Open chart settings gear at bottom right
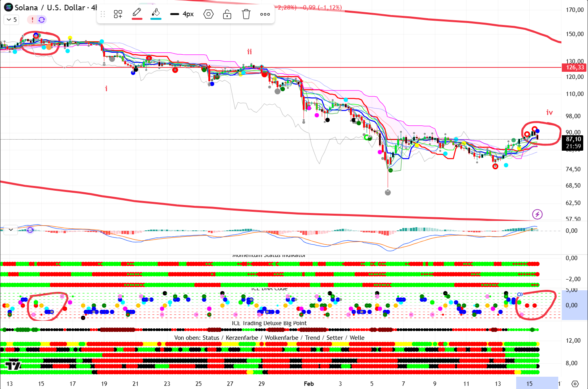Viewport: 588px width, 389px height. click(x=575, y=383)
